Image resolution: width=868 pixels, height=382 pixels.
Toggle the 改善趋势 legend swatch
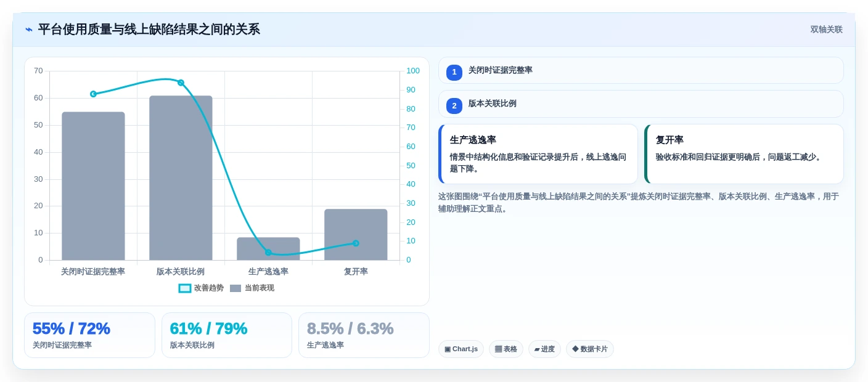point(185,288)
